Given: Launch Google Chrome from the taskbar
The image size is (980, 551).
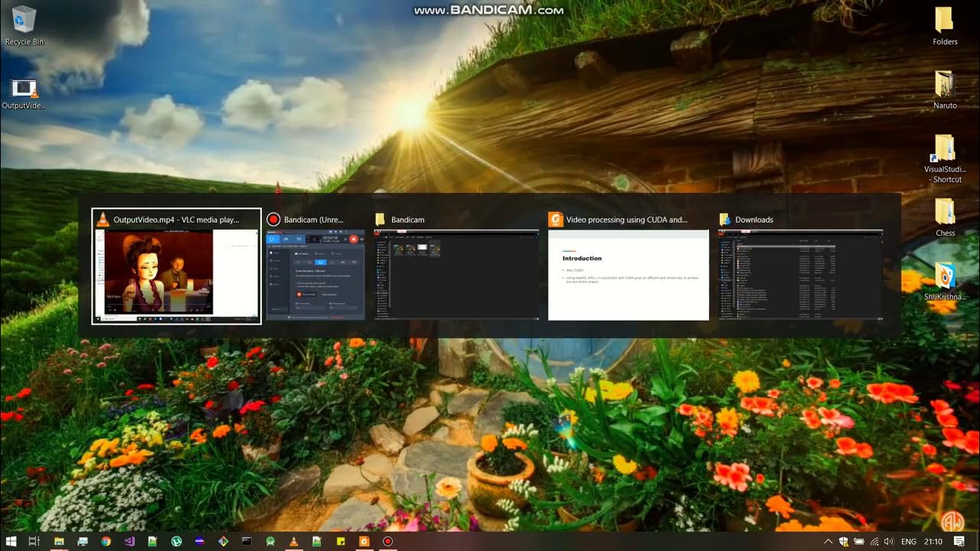Looking at the screenshot, I should coord(106,541).
